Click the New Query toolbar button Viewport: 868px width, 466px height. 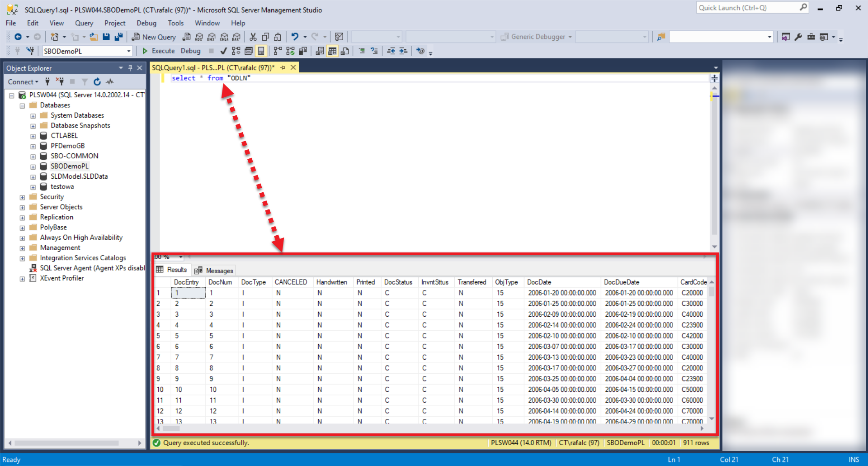154,37
